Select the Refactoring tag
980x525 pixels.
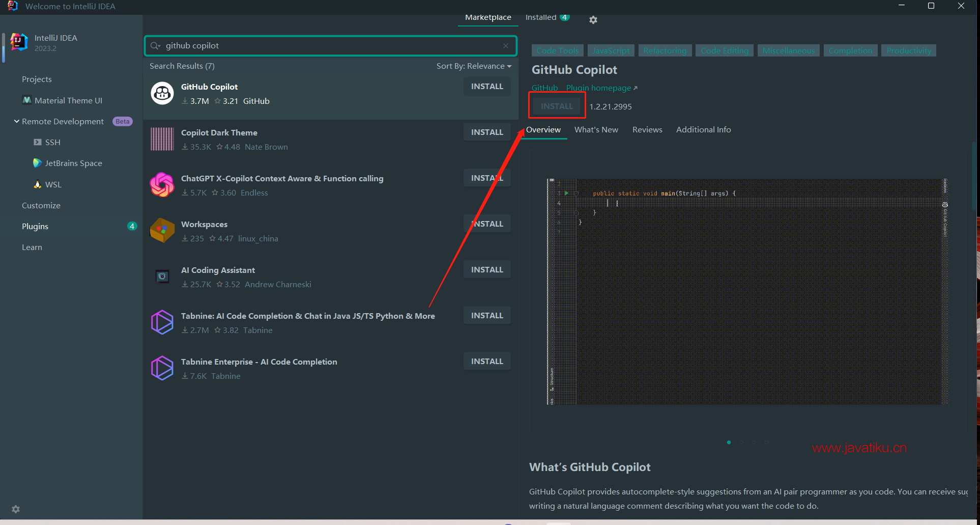pos(665,51)
